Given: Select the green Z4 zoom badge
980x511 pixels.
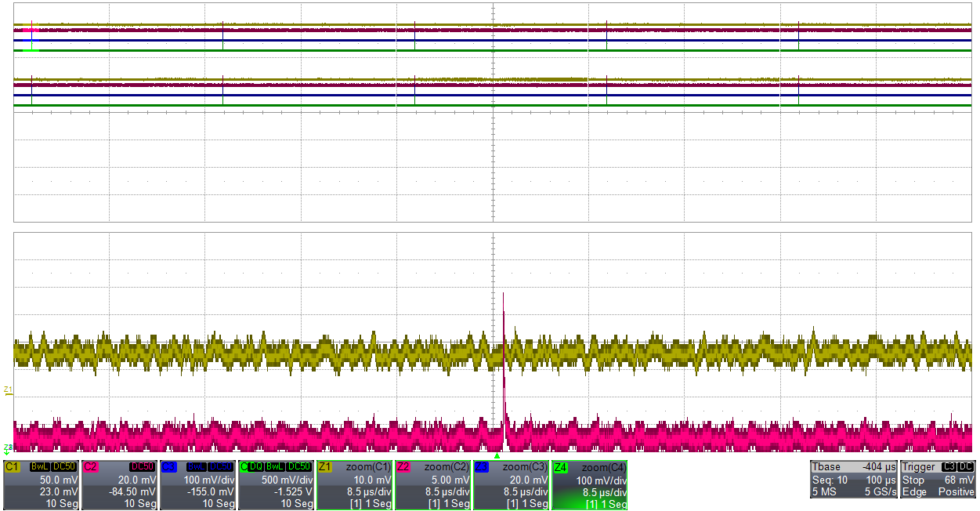Looking at the screenshot, I should pyautogui.click(x=560, y=467).
